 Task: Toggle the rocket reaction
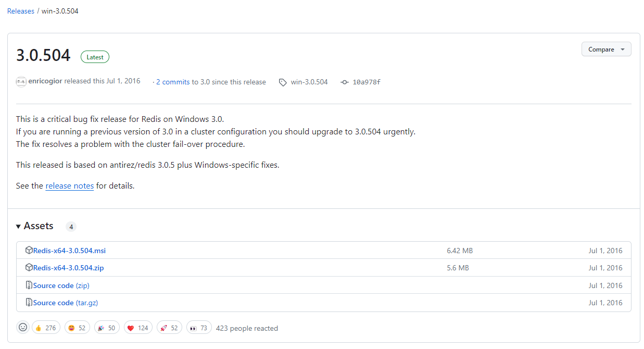point(169,327)
